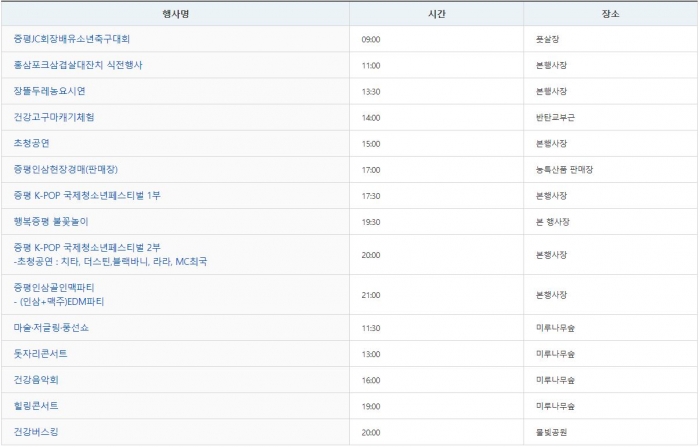Click the 힐링콘서트 event name
This screenshot has width=700, height=447.
(x=36, y=406)
